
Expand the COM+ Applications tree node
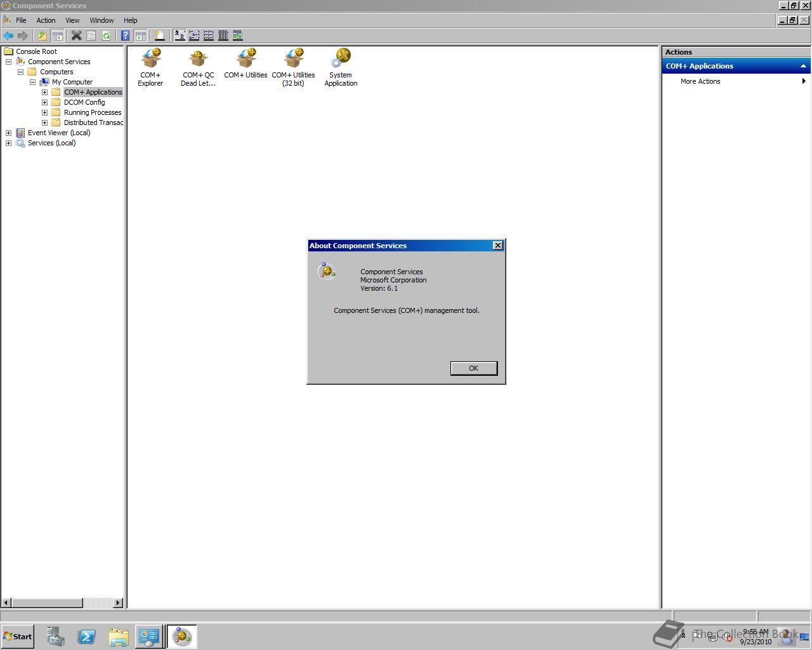(44, 92)
